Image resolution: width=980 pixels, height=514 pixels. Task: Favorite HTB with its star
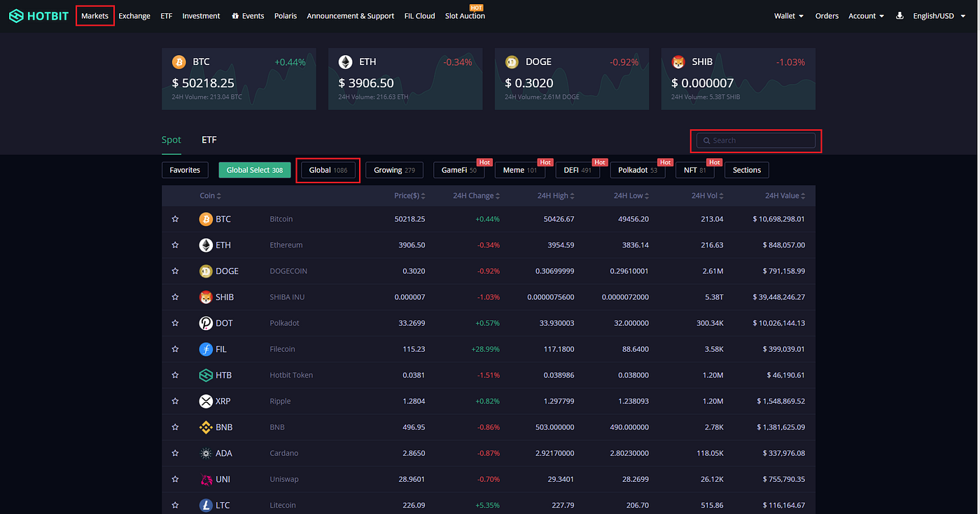click(175, 375)
